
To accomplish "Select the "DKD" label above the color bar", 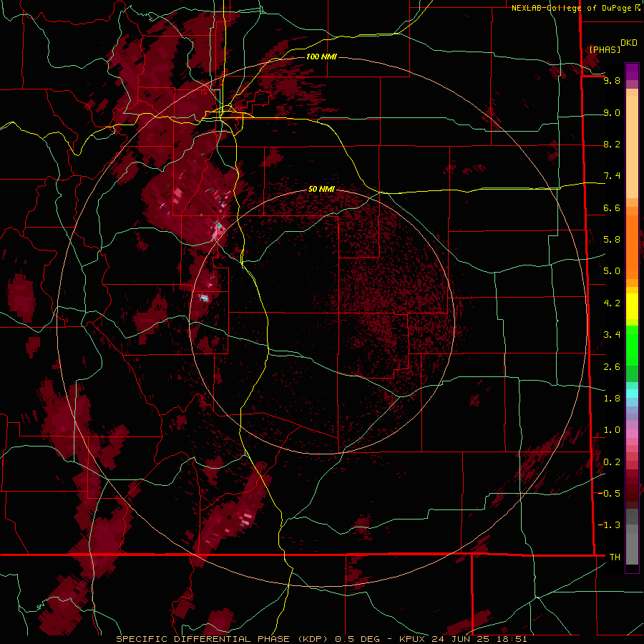I will coord(629,43).
